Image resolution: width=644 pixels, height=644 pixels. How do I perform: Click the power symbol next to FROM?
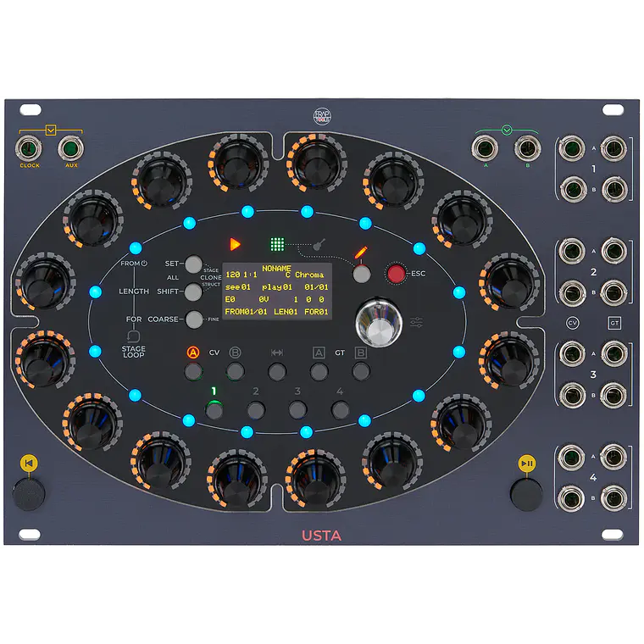click(144, 264)
